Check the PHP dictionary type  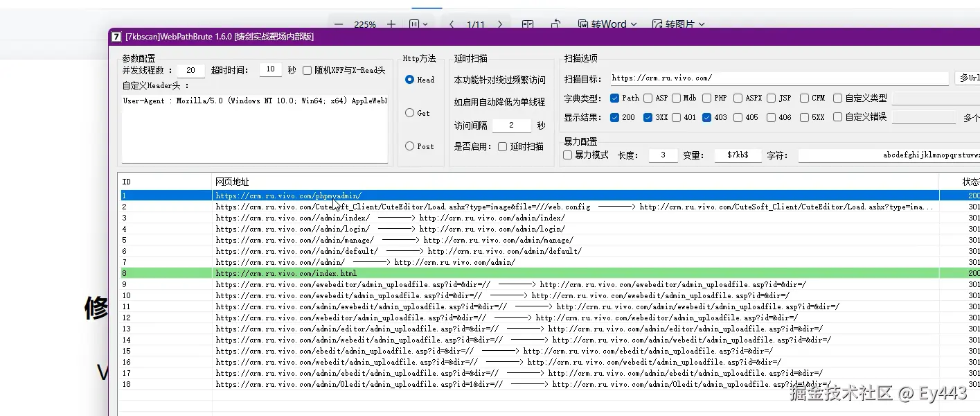pyautogui.click(x=707, y=98)
